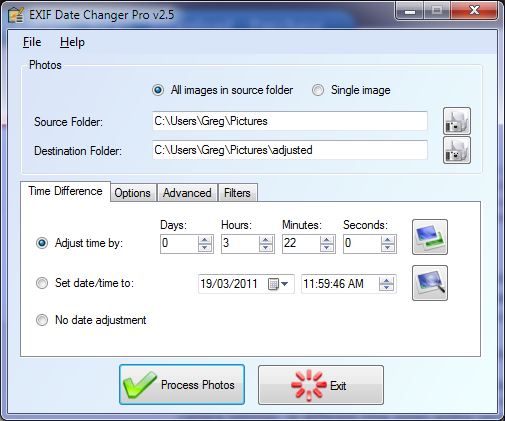Open the File menu
The height and width of the screenshot is (421, 505).
[32, 42]
